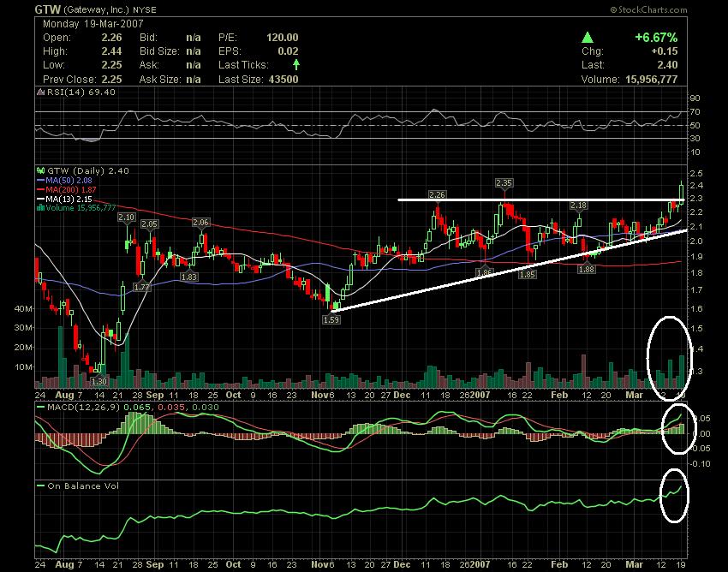Click the RSI(14) 69.40 indicator label

(81, 92)
